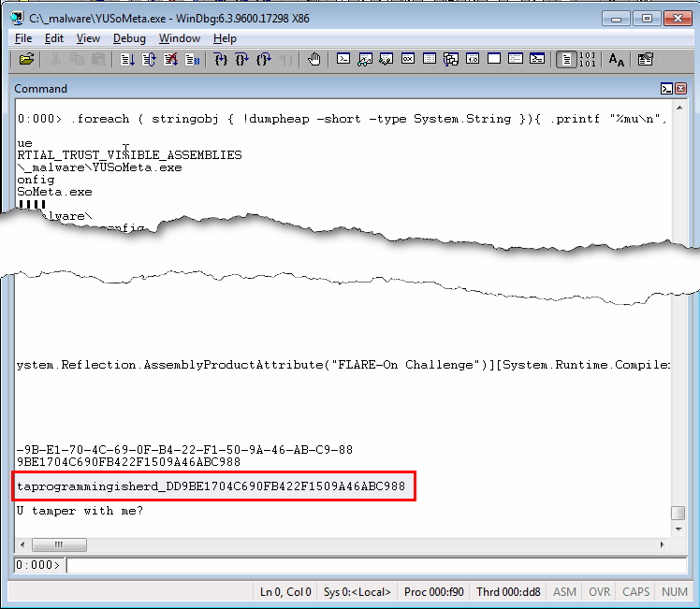The height and width of the screenshot is (609, 700).
Task: Enable Source mode on toolbar button
Action: [x=566, y=60]
